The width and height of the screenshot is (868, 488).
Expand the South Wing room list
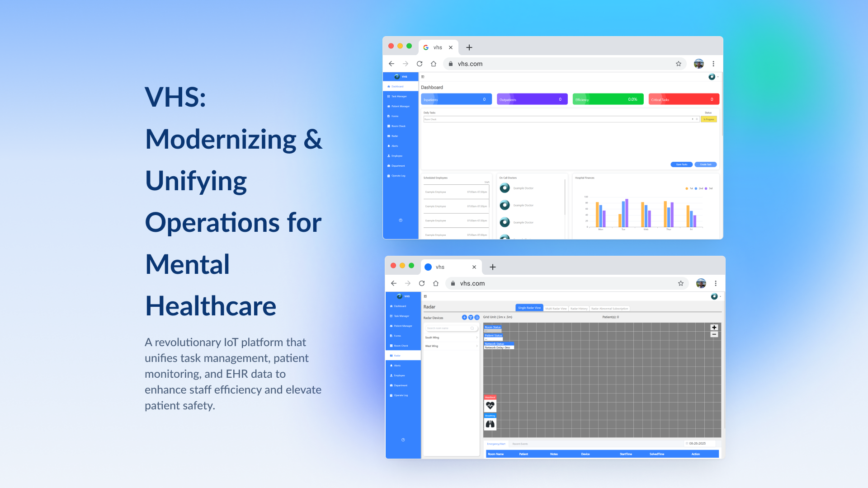pyautogui.click(x=476, y=338)
